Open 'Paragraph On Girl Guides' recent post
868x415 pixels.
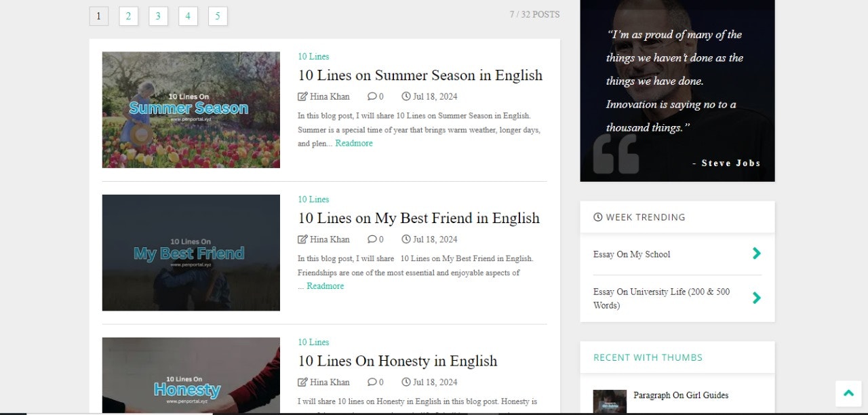coord(681,395)
